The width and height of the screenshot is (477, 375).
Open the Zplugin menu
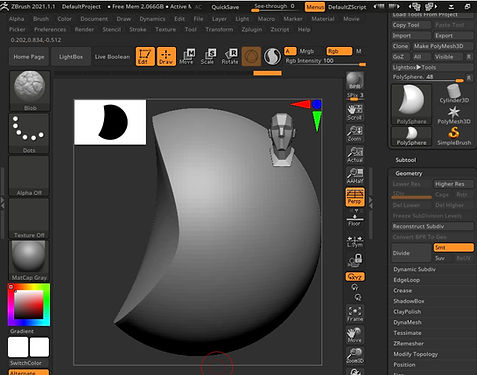[252, 29]
